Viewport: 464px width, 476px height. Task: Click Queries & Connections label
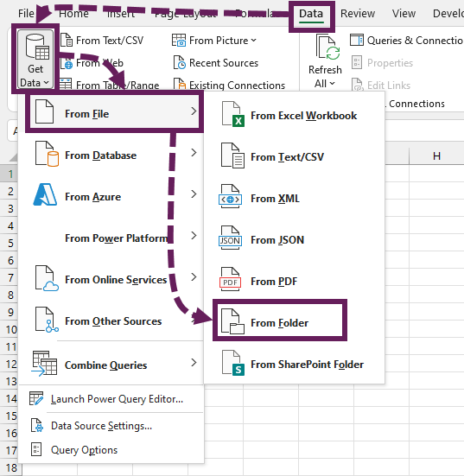(x=415, y=41)
